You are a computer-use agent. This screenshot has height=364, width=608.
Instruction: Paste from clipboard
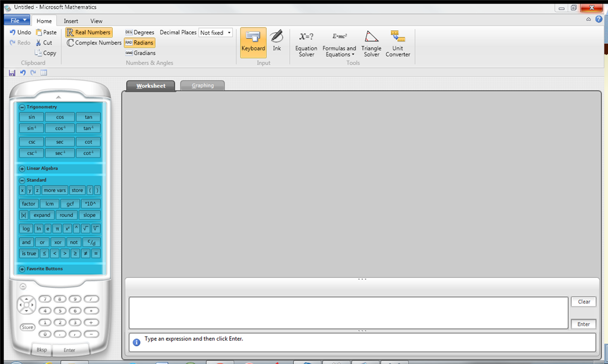(x=46, y=32)
